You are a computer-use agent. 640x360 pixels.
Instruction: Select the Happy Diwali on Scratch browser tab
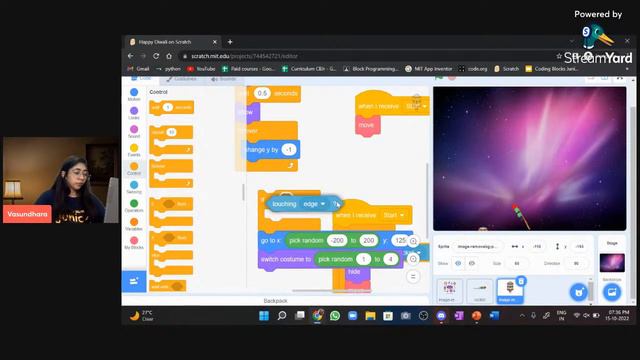pos(173,42)
